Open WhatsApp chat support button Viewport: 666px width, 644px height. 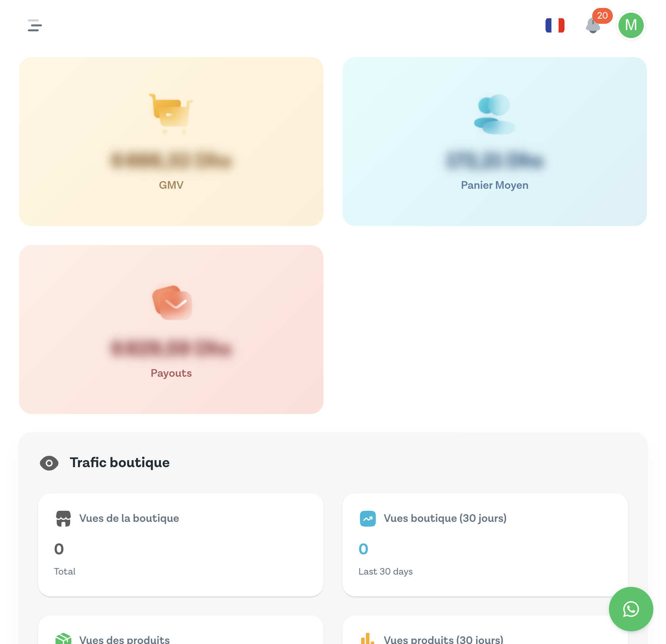[x=631, y=609]
